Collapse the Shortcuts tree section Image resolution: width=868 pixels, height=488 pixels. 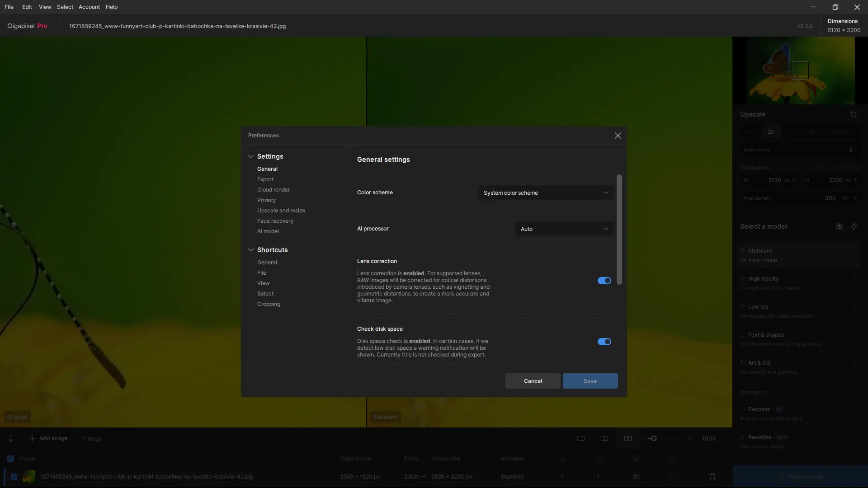point(250,250)
